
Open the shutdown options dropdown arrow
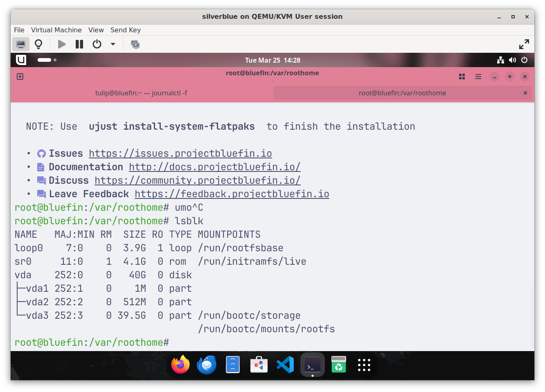pos(113,44)
